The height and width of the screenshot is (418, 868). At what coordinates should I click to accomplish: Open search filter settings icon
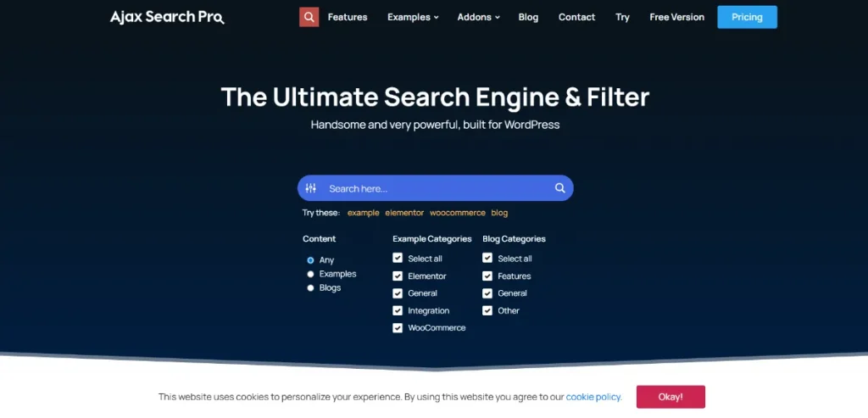(x=310, y=188)
